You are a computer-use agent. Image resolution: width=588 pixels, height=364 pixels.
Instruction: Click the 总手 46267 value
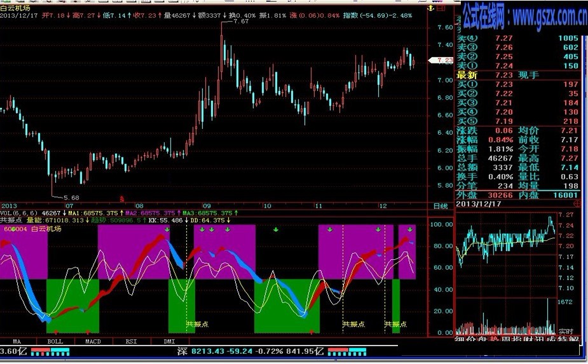coord(501,158)
